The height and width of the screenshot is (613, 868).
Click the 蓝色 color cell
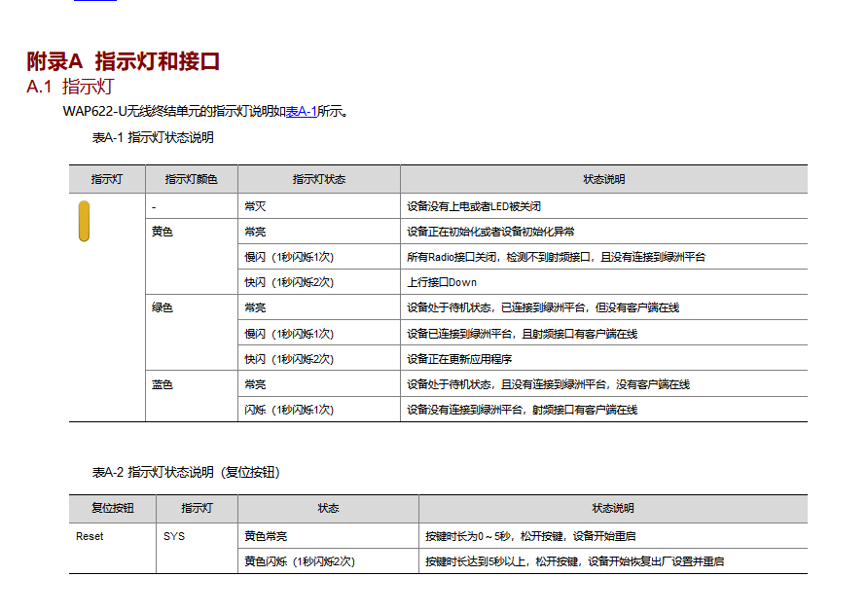(192, 396)
